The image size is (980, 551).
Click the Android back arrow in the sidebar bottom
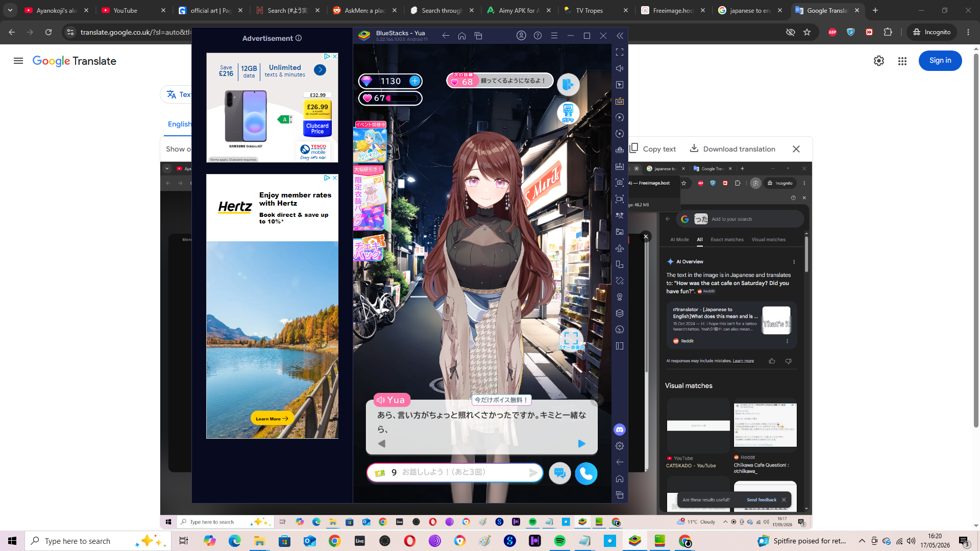(x=620, y=462)
